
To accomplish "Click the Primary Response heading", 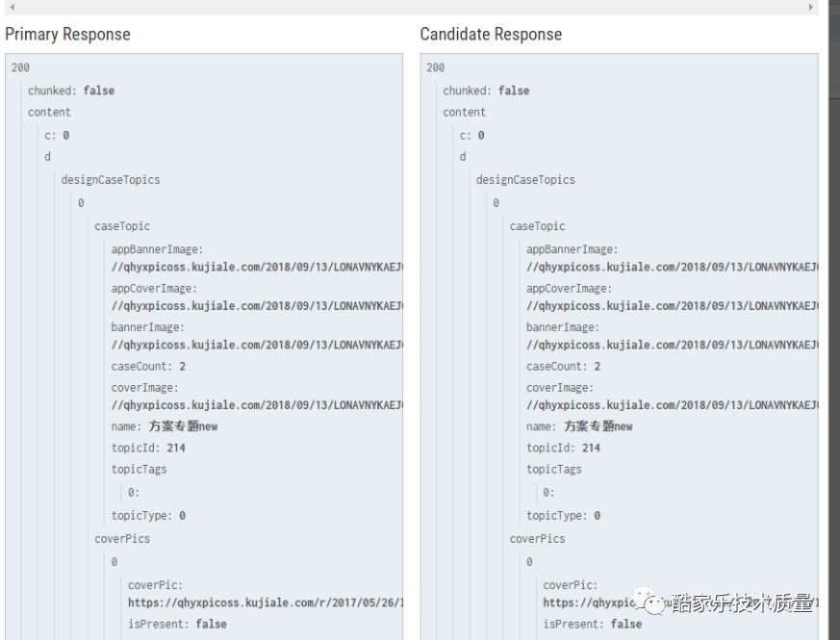I will tap(67, 35).
